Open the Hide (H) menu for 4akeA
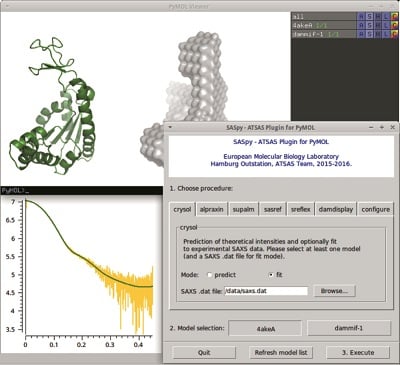This screenshot has height=365, width=400. coord(378,25)
